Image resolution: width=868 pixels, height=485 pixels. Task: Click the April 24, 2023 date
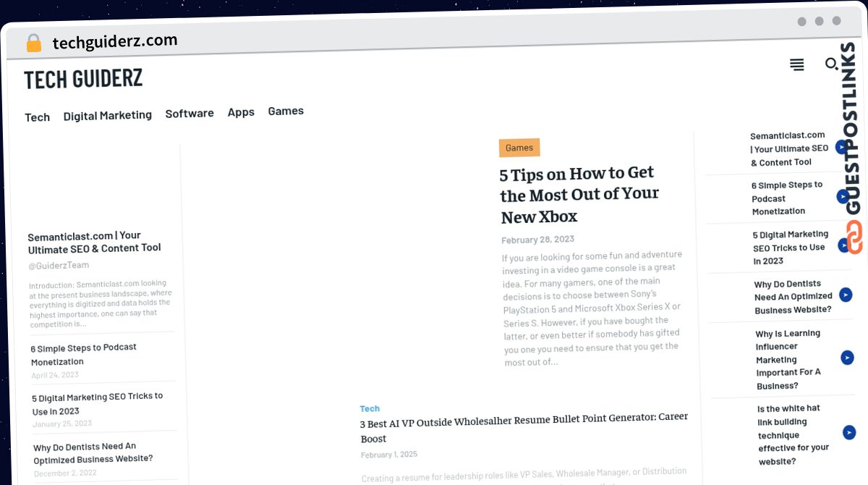(55, 375)
